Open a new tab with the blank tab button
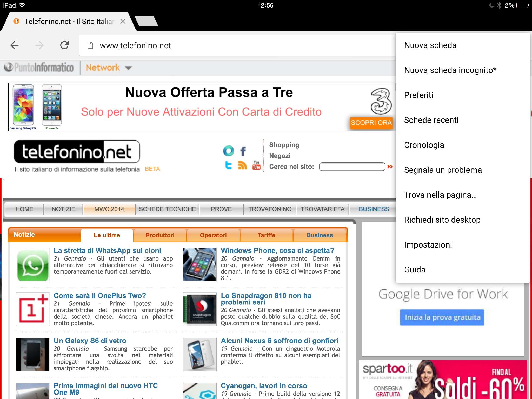 pyautogui.click(x=147, y=21)
